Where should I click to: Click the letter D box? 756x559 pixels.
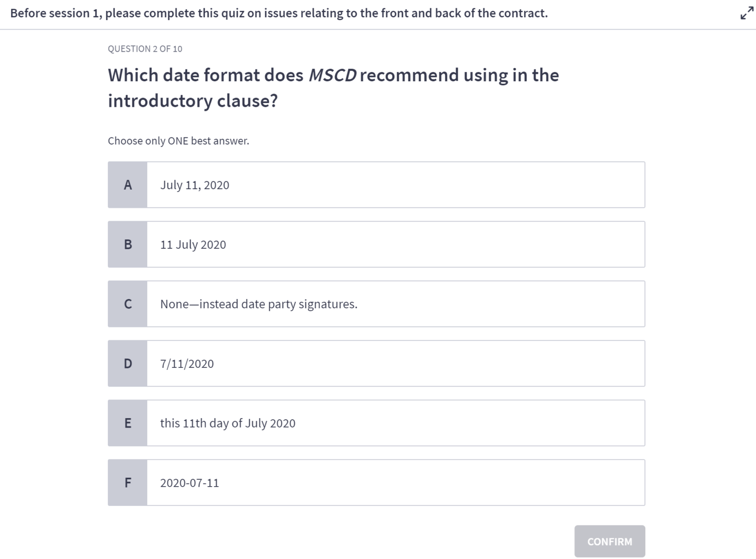127,363
